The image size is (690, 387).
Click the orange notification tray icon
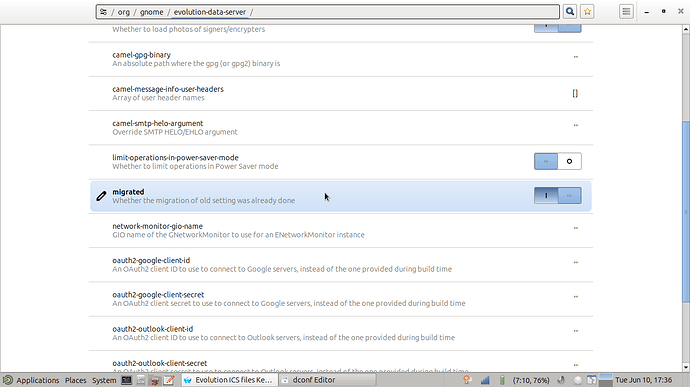467,380
